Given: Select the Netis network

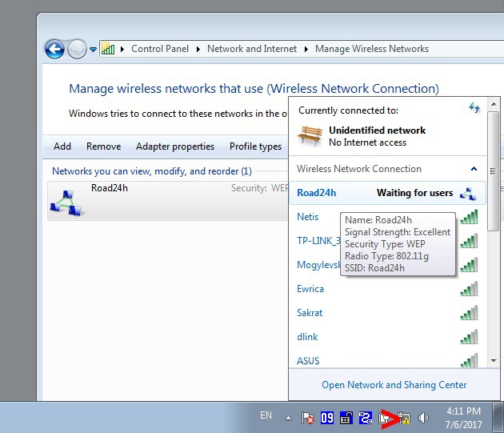Looking at the screenshot, I should (x=308, y=217).
